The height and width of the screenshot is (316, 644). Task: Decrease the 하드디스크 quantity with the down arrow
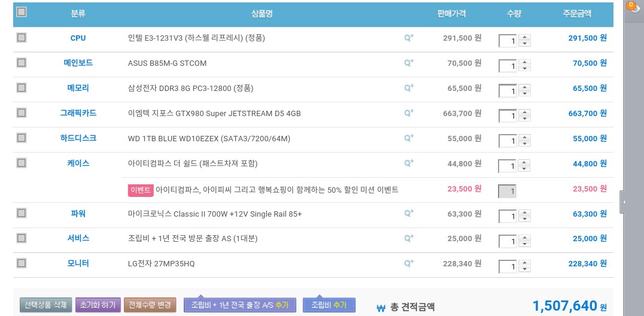[525, 144]
